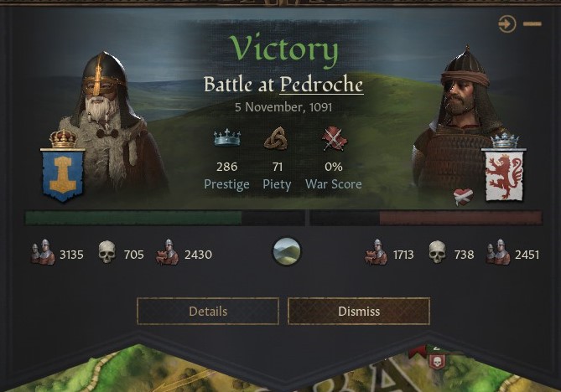
Task: Dismiss the battle result window
Action: 359,312
